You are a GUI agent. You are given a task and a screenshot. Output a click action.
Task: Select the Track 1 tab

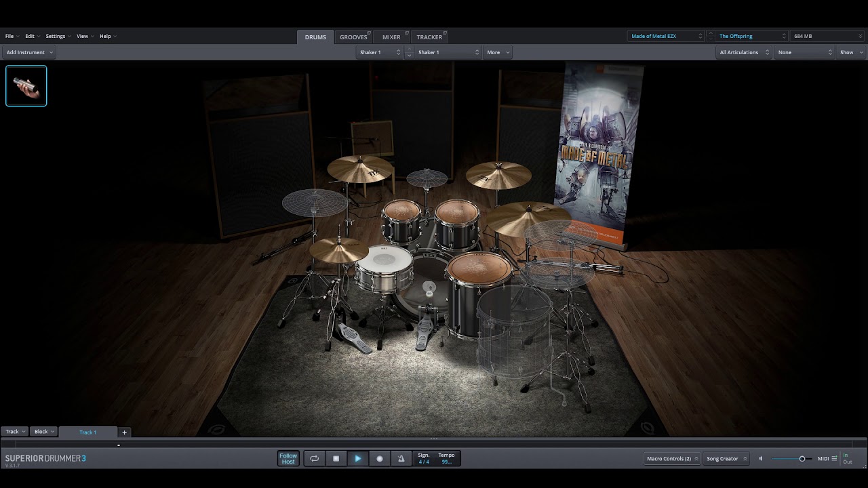click(88, 432)
